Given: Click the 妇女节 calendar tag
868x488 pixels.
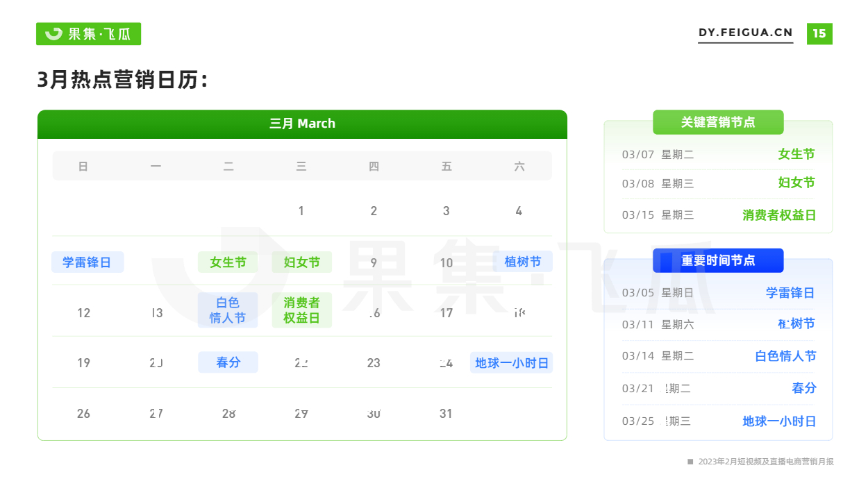Looking at the screenshot, I should [x=301, y=262].
